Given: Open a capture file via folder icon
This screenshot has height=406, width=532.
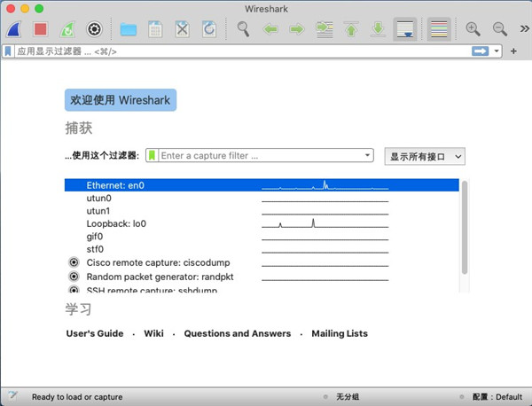Looking at the screenshot, I should [129, 28].
